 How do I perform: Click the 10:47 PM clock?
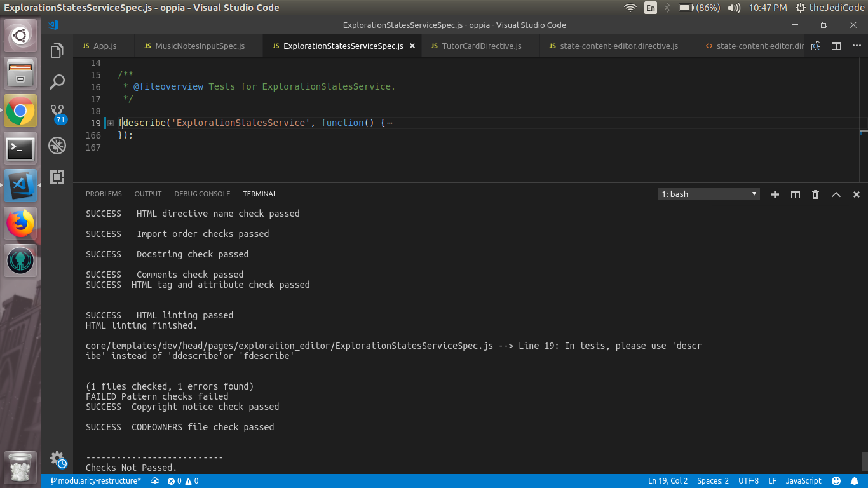point(768,8)
